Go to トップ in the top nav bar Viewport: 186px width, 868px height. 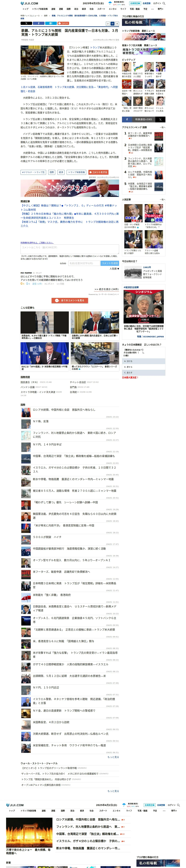[25, 9]
